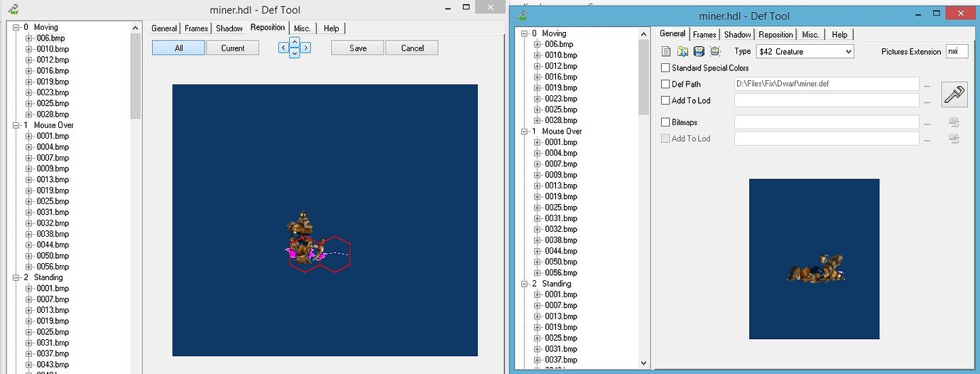Image resolution: width=980 pixels, height=374 pixels.
Task: Expand 0056.bmp node in right window tree
Action: click(x=538, y=273)
